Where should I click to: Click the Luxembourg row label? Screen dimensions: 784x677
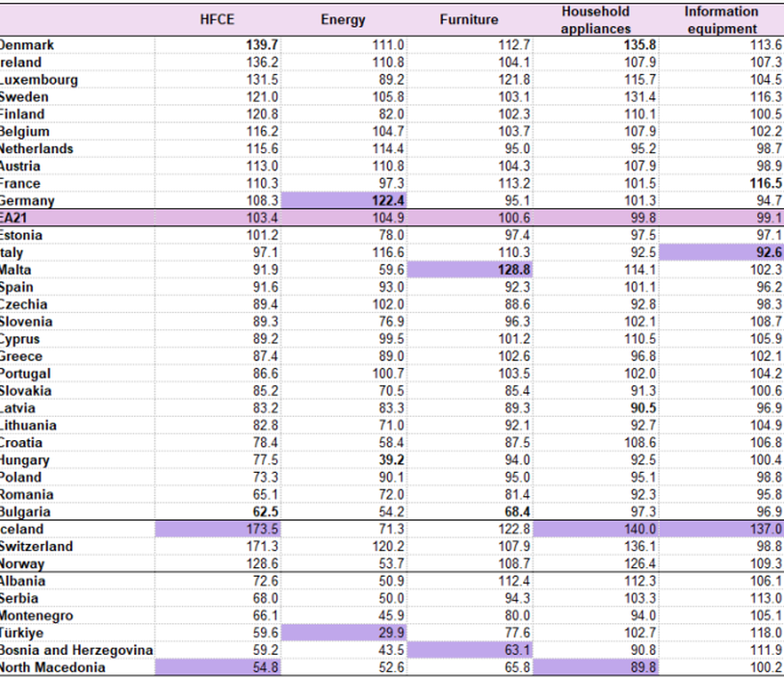coord(39,80)
